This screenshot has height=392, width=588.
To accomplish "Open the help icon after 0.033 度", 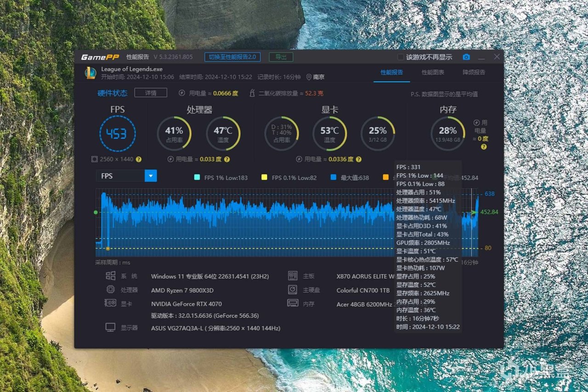I will pos(226,159).
